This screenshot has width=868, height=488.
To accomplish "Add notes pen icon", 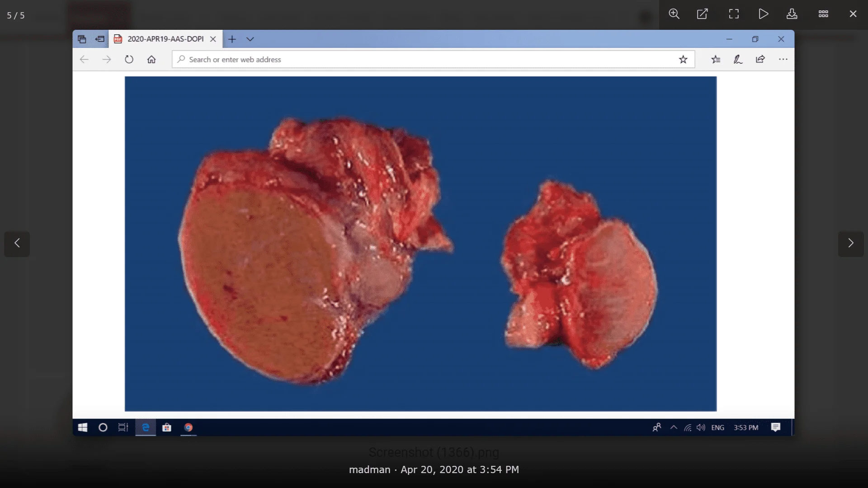I will coord(738,59).
